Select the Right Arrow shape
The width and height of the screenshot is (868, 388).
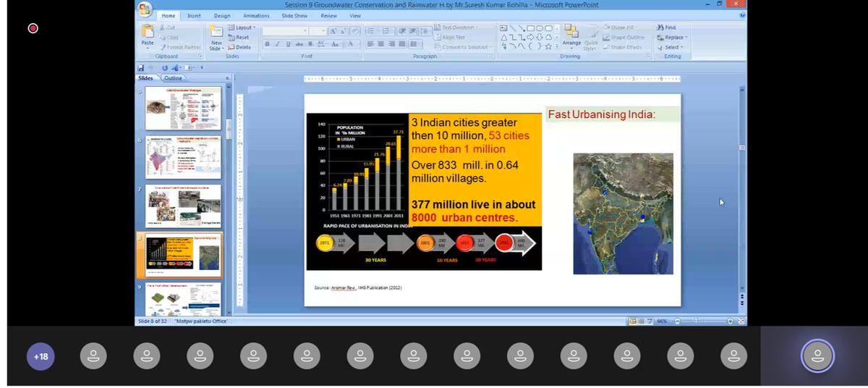pos(530,38)
